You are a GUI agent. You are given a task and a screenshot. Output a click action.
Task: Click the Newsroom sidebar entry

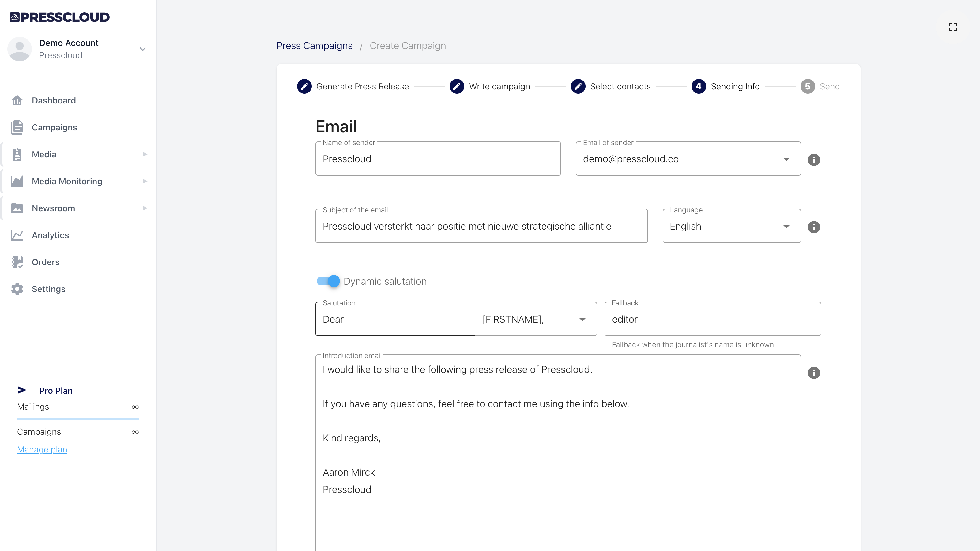click(53, 208)
